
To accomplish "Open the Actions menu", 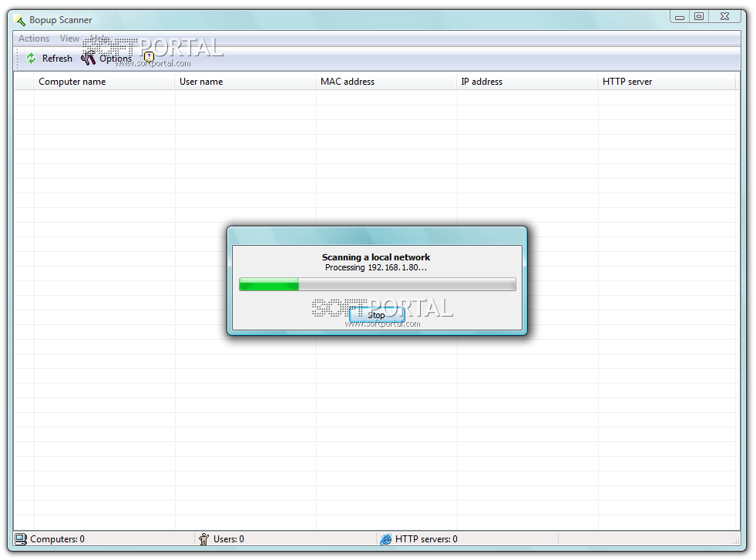I will [x=34, y=39].
